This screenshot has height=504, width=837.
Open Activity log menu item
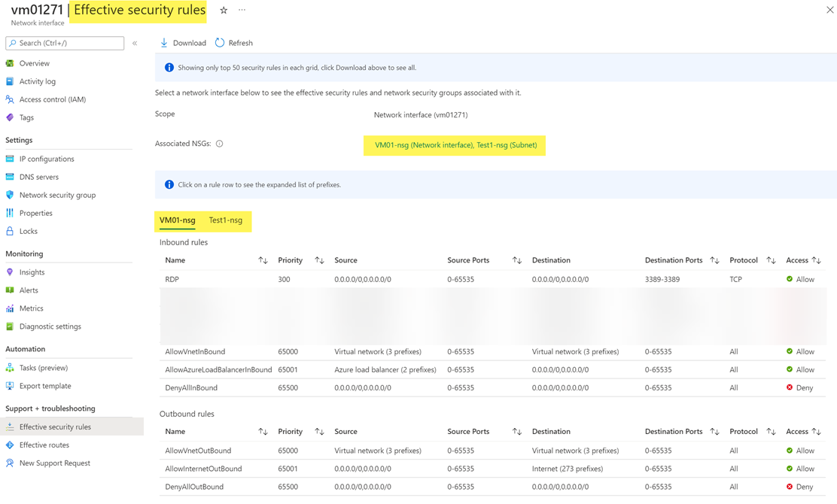[x=38, y=81]
